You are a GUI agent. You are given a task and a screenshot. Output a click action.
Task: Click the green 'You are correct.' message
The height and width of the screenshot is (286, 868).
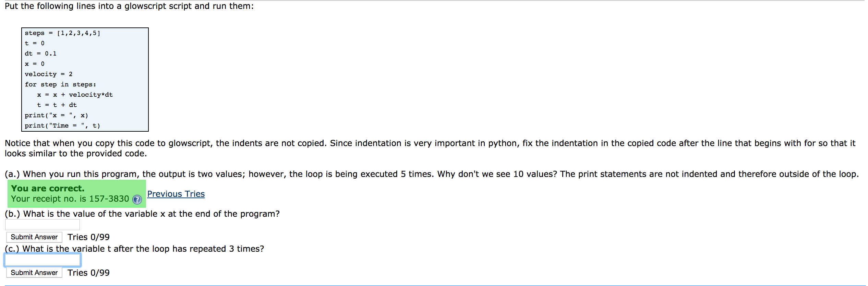(x=48, y=188)
